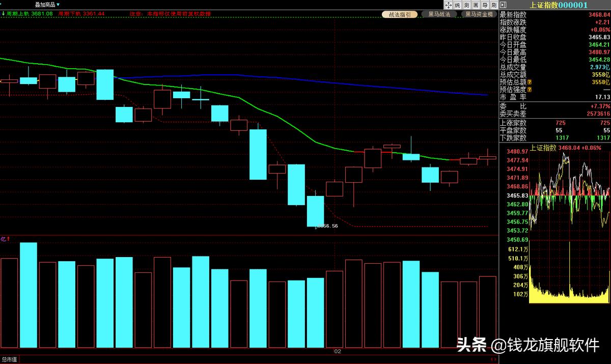Click the 委比 +7.37% value
Image resolution: width=611 pixels, height=364 pixels.
pos(601,106)
